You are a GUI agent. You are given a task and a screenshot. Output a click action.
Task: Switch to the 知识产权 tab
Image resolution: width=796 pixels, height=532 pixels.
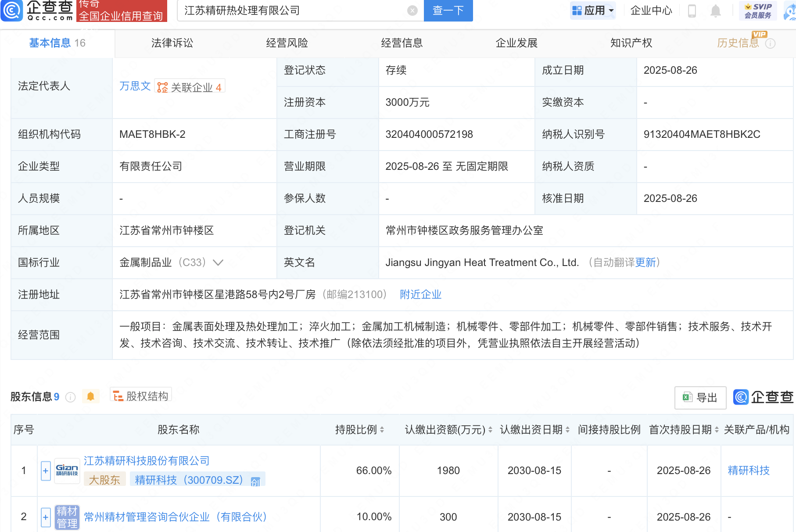pyautogui.click(x=631, y=43)
